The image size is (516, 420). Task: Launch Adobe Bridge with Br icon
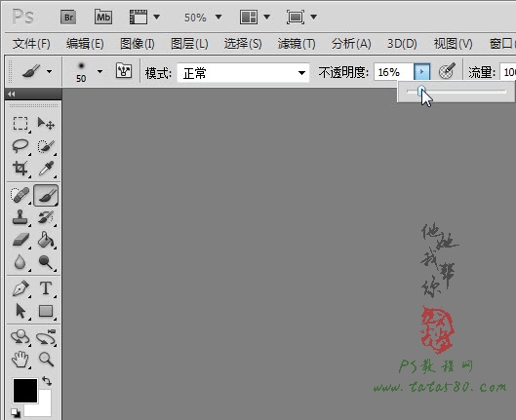[68, 18]
